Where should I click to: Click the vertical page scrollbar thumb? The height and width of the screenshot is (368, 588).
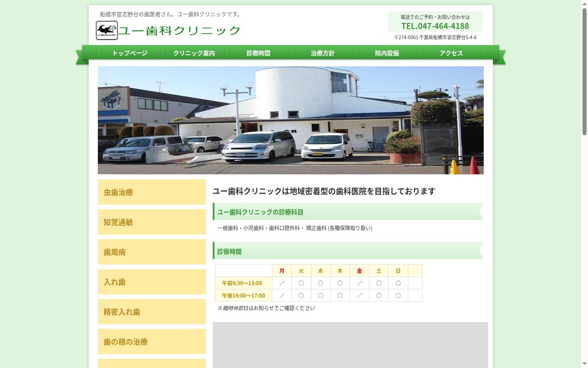pyautogui.click(x=584, y=71)
